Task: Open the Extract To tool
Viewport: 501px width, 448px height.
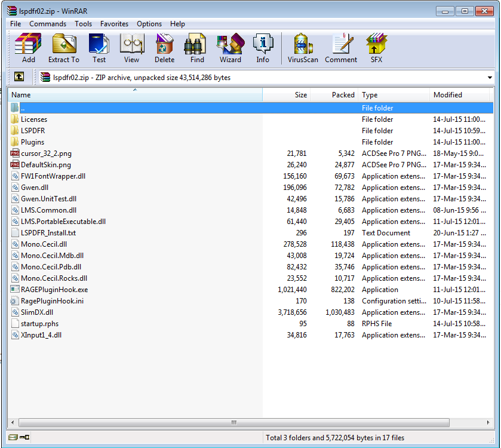Action: pyautogui.click(x=64, y=48)
